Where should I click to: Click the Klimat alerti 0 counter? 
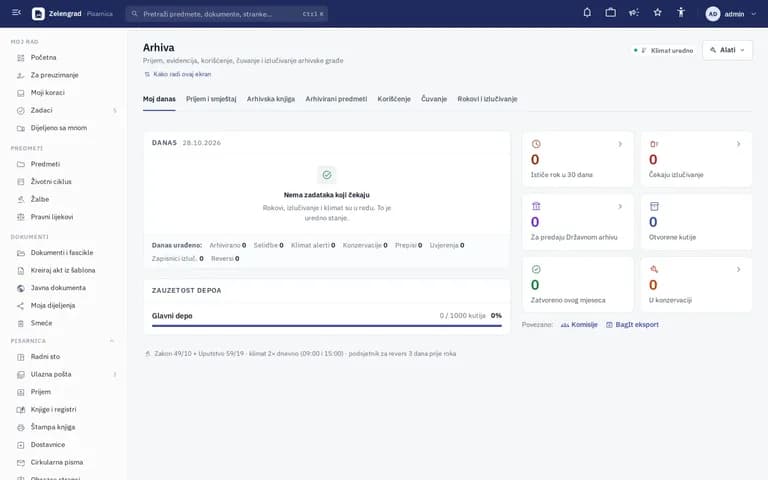313,245
